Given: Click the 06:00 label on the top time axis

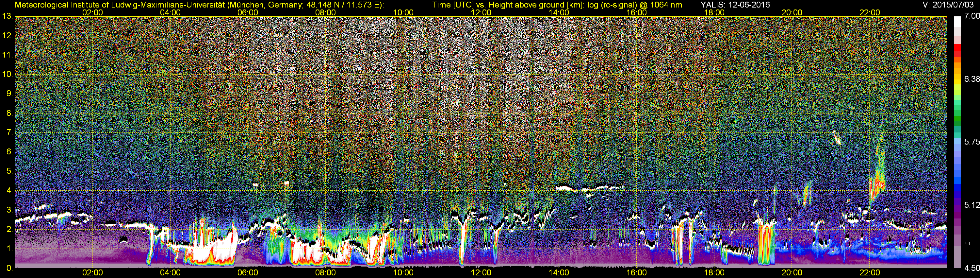Looking at the screenshot, I should pyautogui.click(x=248, y=12).
